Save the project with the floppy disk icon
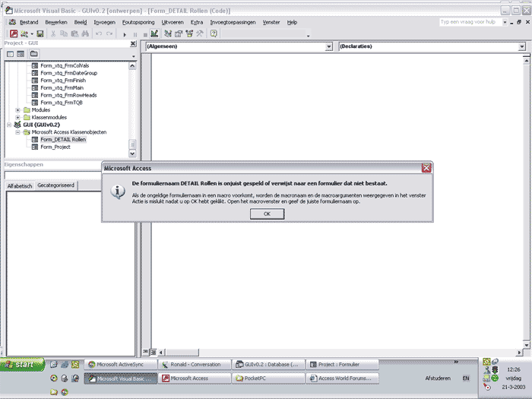The height and width of the screenshot is (399, 532). (x=40, y=33)
